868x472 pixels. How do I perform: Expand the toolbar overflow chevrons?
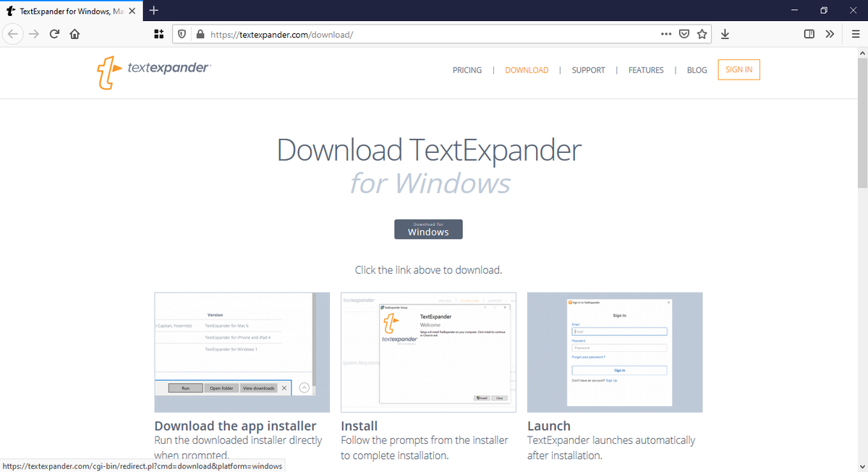[829, 34]
